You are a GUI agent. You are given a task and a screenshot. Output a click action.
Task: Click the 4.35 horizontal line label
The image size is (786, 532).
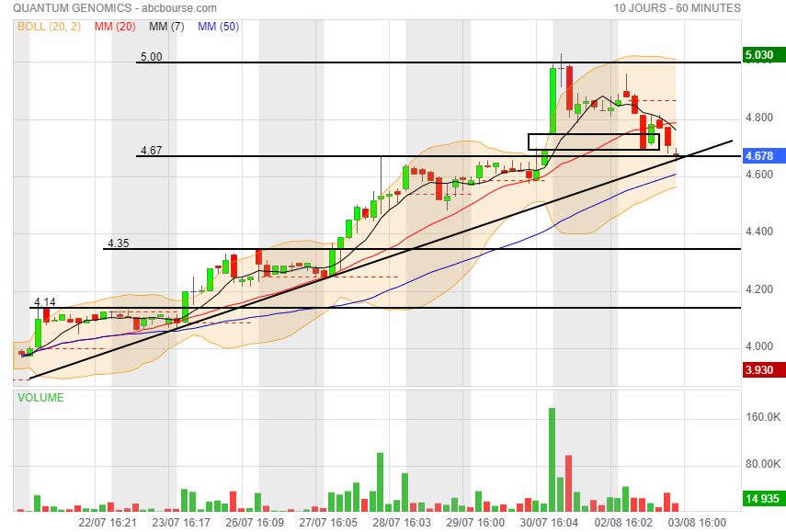(x=119, y=243)
